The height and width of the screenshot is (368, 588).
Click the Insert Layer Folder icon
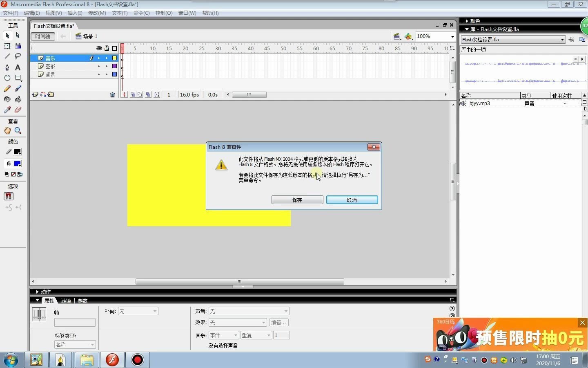pos(51,94)
